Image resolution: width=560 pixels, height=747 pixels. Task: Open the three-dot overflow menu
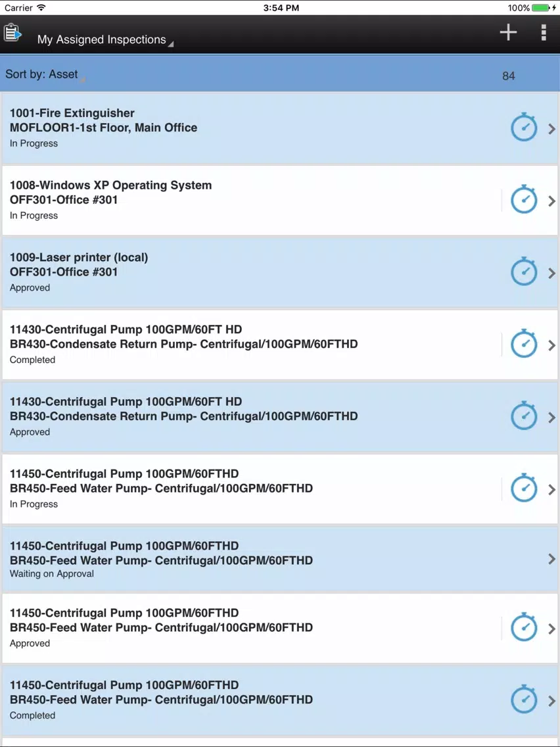[x=544, y=32]
